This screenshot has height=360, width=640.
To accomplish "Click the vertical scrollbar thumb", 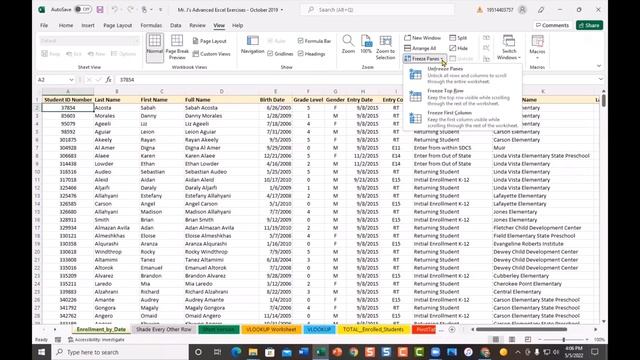I will [603, 100].
